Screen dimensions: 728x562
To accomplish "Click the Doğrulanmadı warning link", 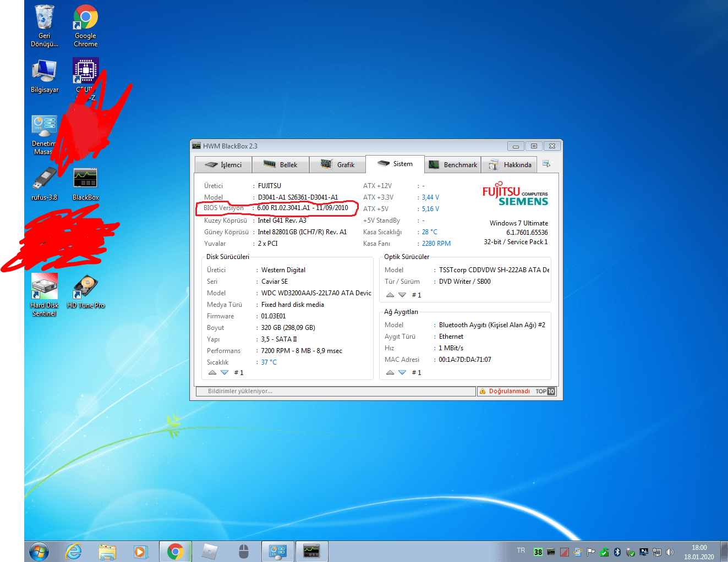I will click(x=505, y=392).
